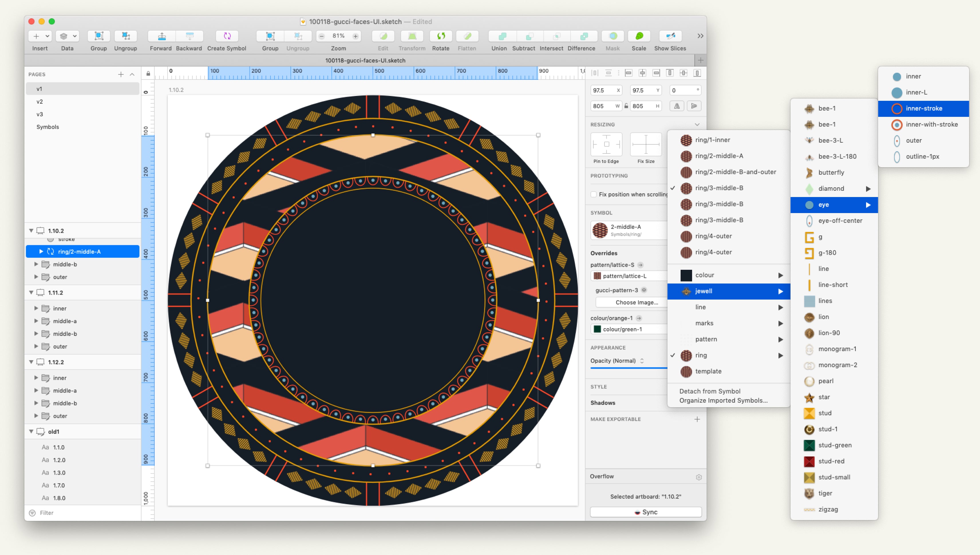
Task: Click the Sync button
Action: pyautogui.click(x=646, y=512)
